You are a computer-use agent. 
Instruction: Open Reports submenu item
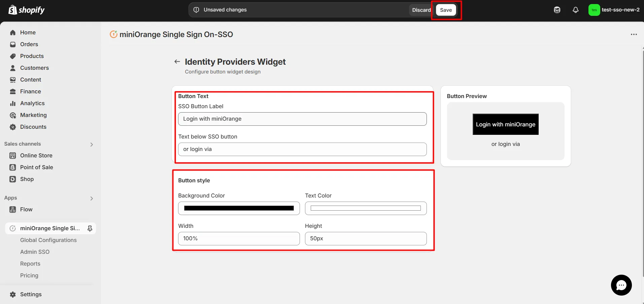(x=30, y=264)
